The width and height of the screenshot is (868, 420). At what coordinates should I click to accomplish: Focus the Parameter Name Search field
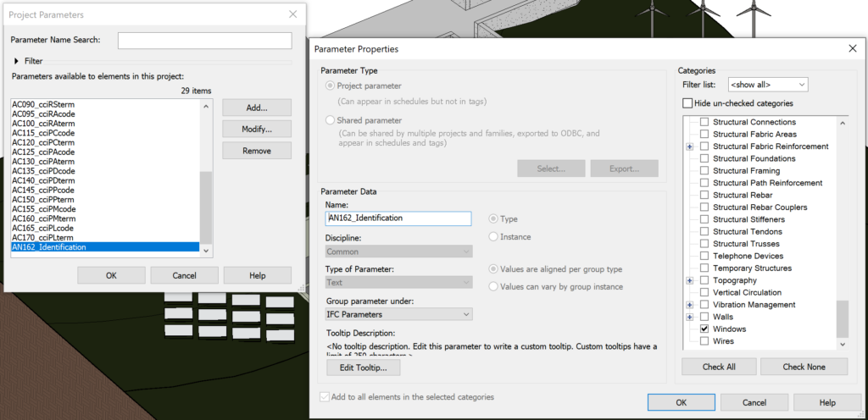pyautogui.click(x=204, y=41)
